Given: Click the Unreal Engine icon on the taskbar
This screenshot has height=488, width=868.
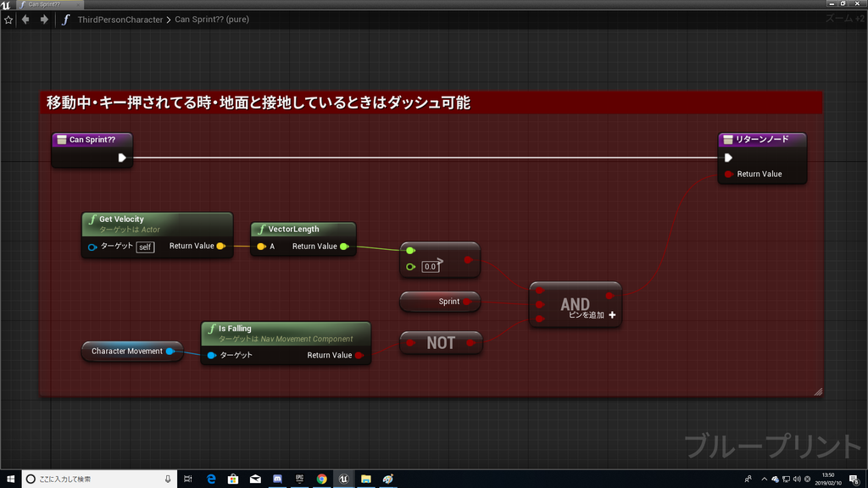Looking at the screenshot, I should click(x=343, y=479).
